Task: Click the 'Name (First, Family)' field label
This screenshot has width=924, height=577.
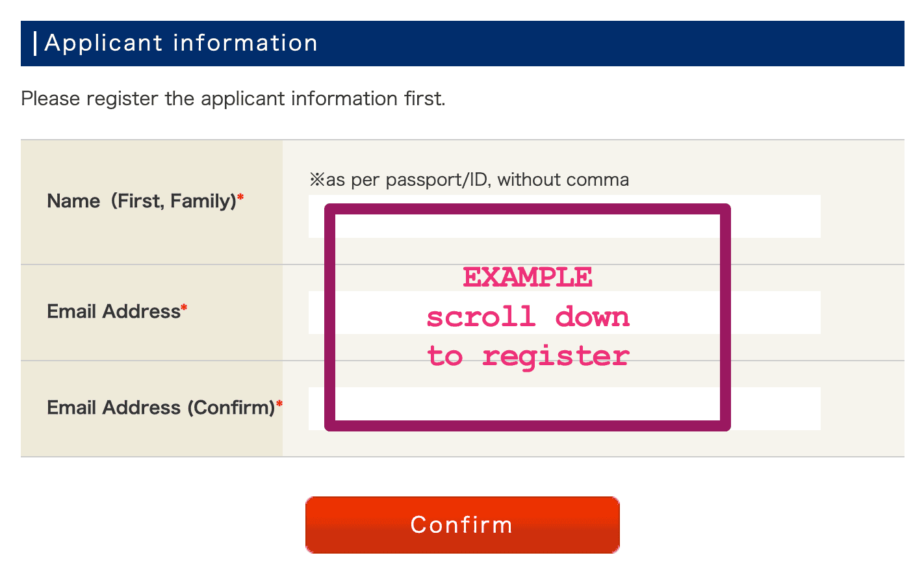Action: click(x=141, y=201)
